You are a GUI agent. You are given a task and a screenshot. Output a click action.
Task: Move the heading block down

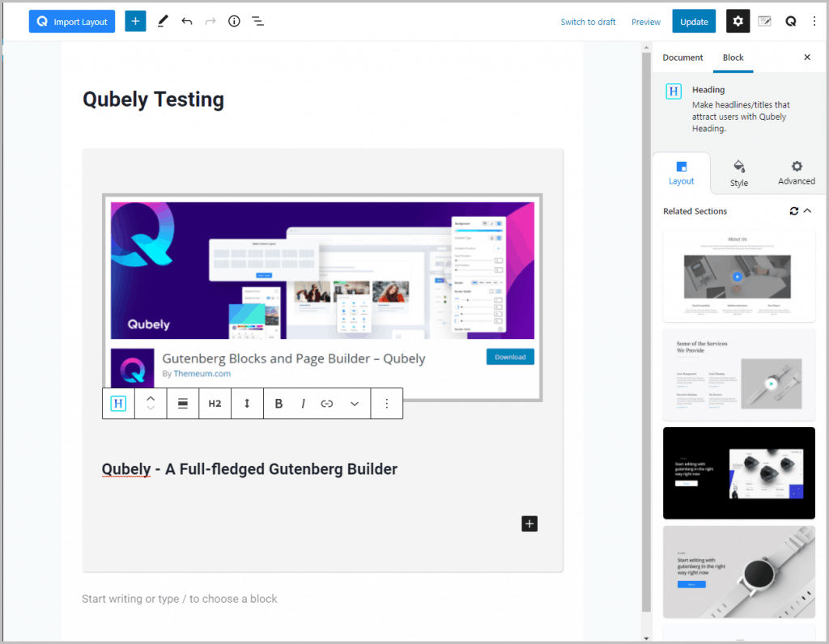click(151, 409)
